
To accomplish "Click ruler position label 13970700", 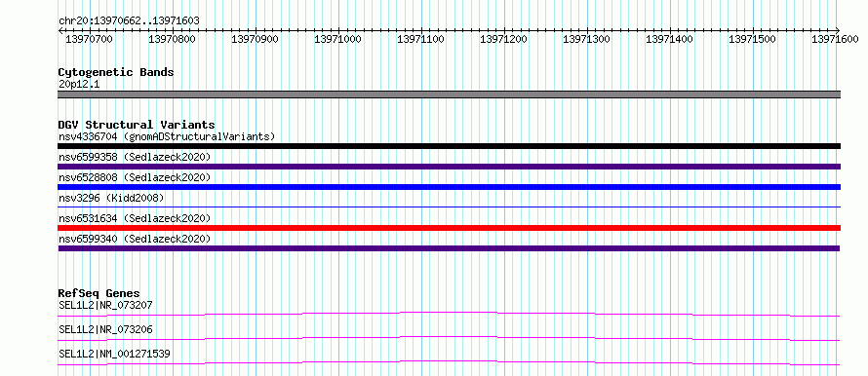I will (x=89, y=39).
